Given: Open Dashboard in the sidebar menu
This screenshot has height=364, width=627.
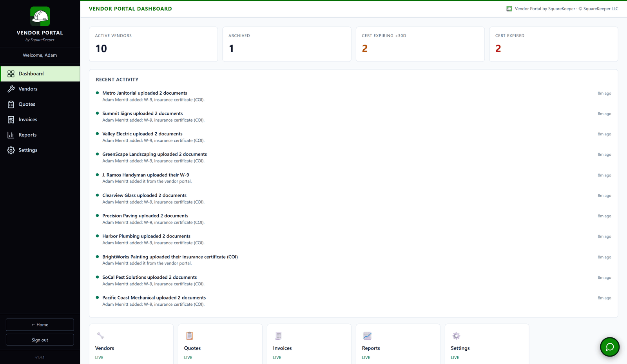Looking at the screenshot, I should coord(40,74).
